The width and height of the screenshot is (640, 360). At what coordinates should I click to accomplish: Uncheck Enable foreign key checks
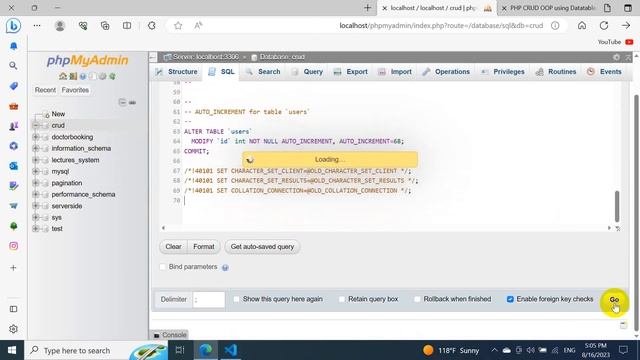pos(510,299)
